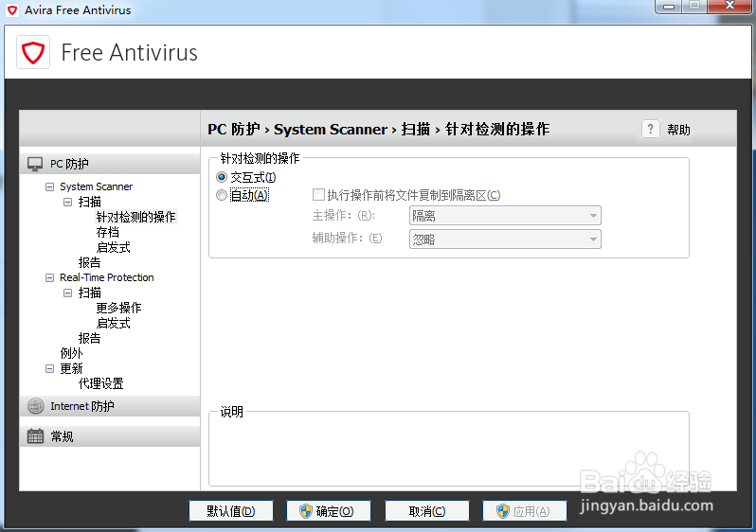
Task: Collapse the Real-Time Protection tree node
Action: click(x=49, y=277)
